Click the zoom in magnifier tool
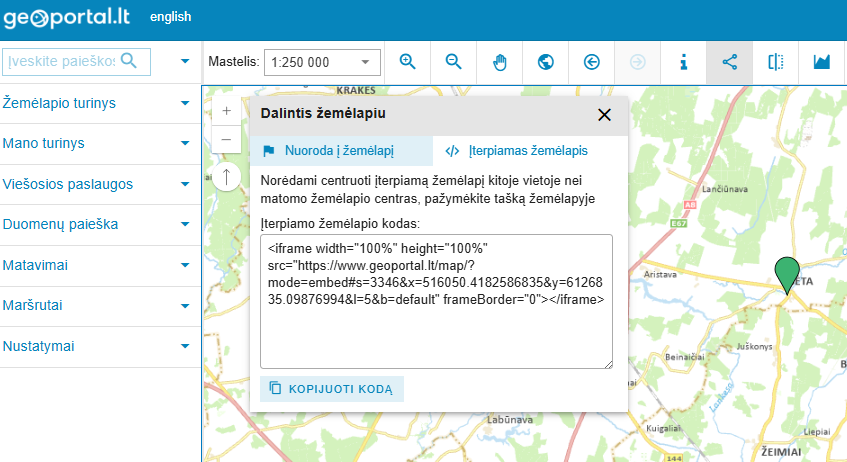The image size is (847, 462). [x=407, y=62]
